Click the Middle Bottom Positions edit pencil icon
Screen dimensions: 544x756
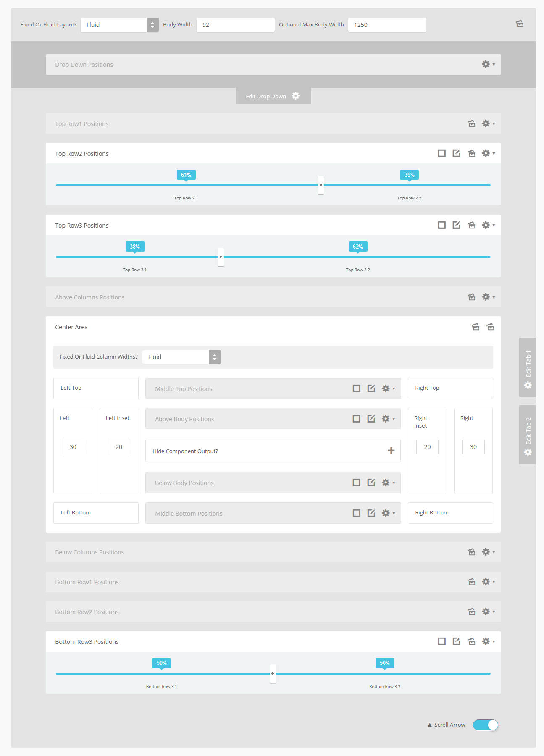point(371,513)
